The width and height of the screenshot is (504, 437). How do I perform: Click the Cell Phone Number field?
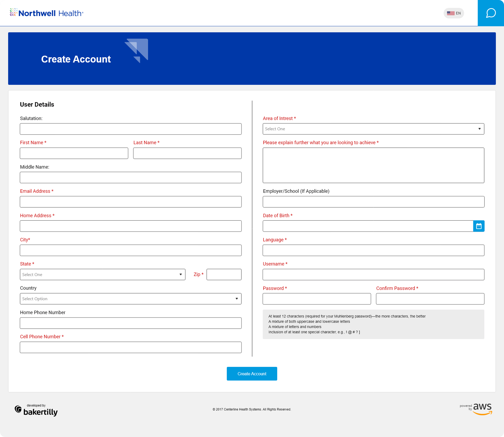click(130, 347)
